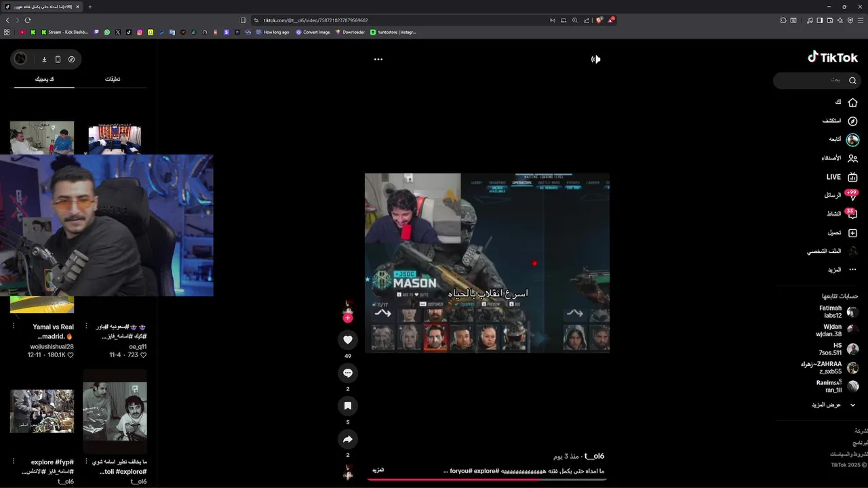Viewport: 868px width, 488px height.
Task: Click the download icon in floating pill
Action: [x=44, y=60]
